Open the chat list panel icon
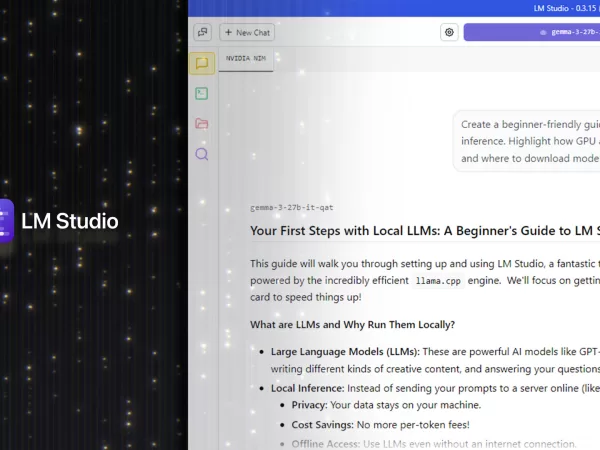The height and width of the screenshot is (450, 600). [x=202, y=33]
